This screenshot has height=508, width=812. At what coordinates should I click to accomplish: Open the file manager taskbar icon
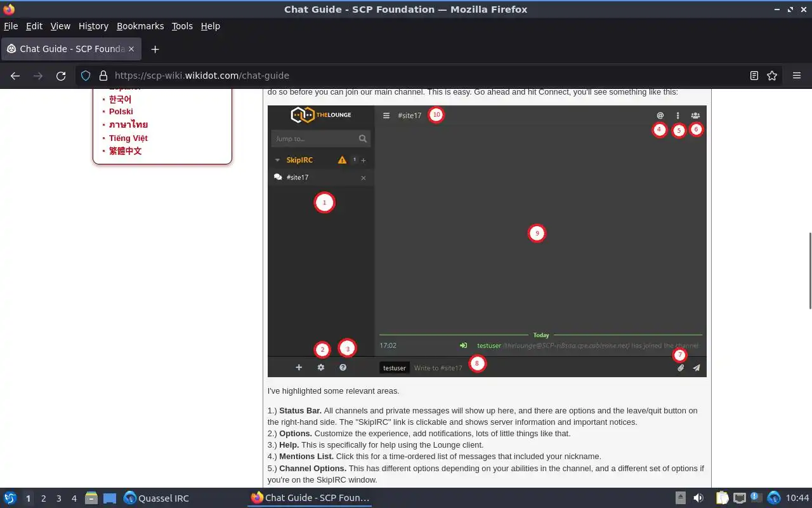91,498
